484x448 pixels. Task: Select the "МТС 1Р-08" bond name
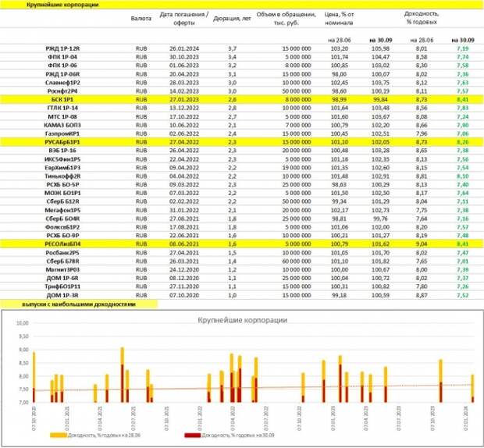[x=62, y=116]
